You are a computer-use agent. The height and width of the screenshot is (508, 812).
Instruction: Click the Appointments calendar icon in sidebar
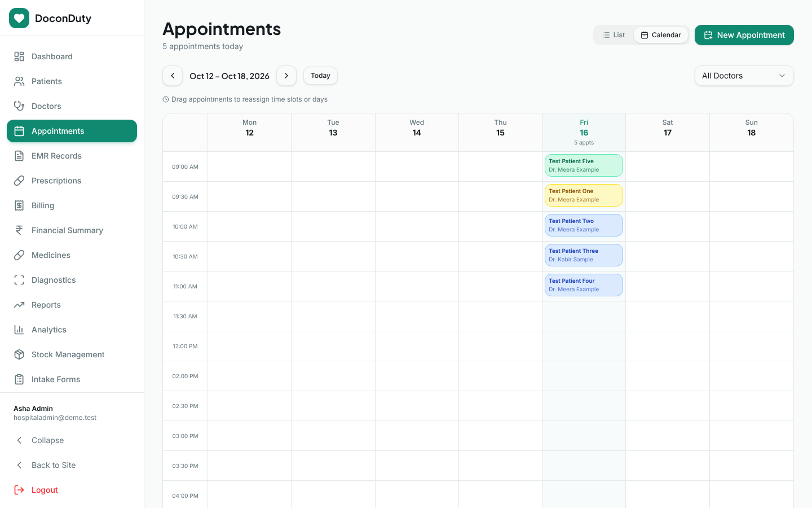coord(19,131)
